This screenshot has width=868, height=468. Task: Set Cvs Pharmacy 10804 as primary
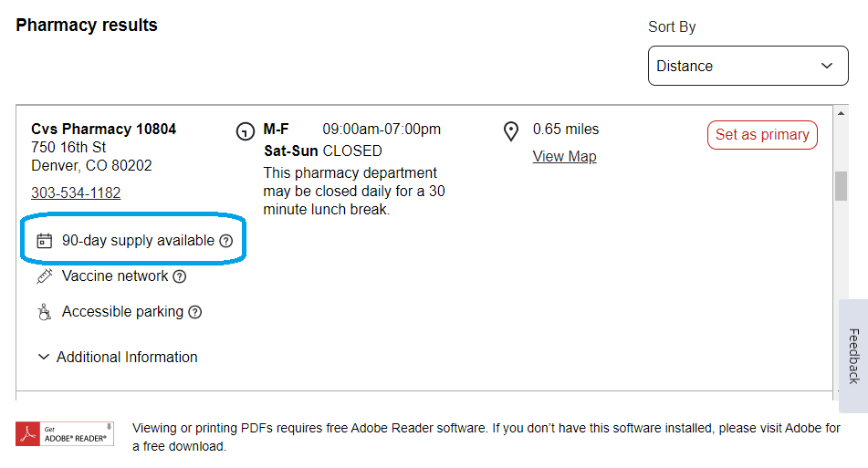click(762, 134)
